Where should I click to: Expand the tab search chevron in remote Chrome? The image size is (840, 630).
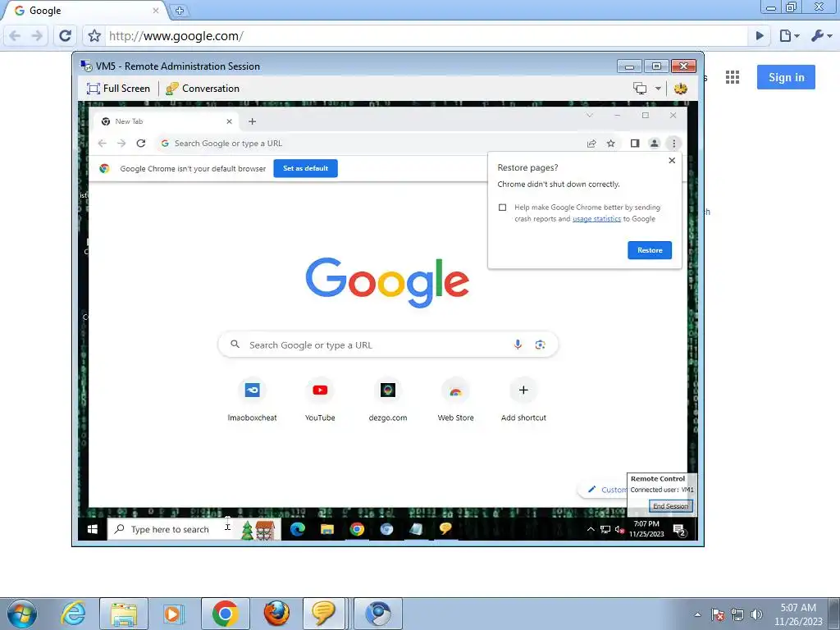[589, 115]
